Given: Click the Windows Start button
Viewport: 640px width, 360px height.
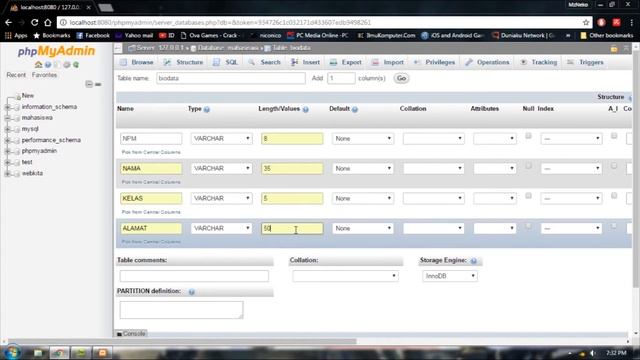Looking at the screenshot, I should [12, 353].
